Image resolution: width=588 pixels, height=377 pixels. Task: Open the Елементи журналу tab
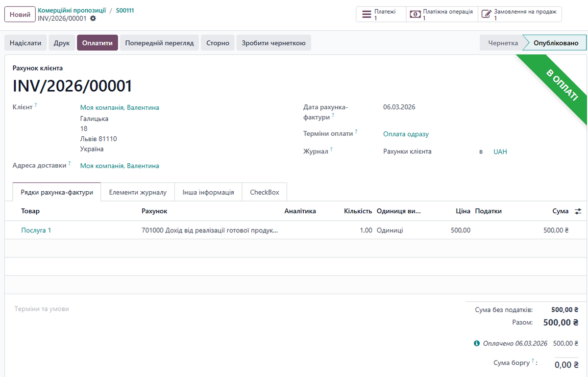coord(138,192)
